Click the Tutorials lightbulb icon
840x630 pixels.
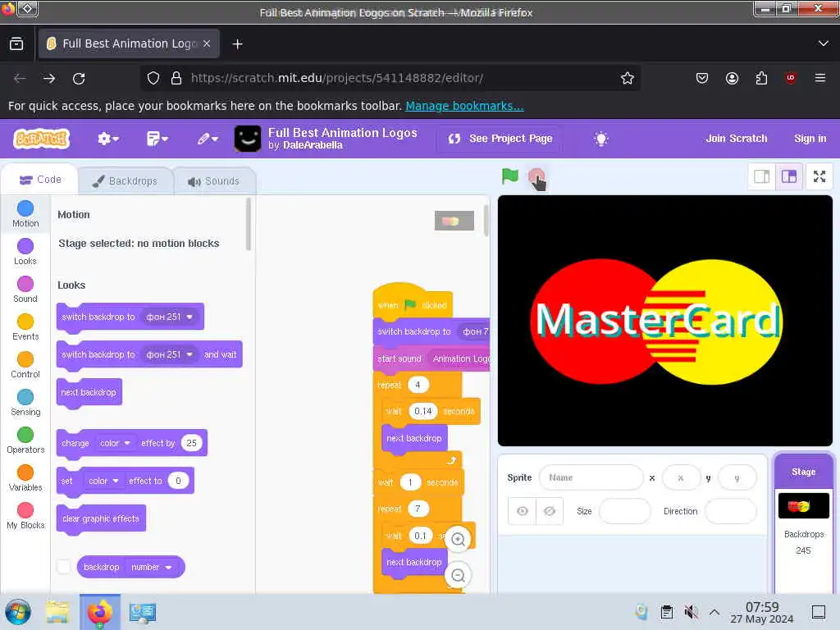pos(600,139)
